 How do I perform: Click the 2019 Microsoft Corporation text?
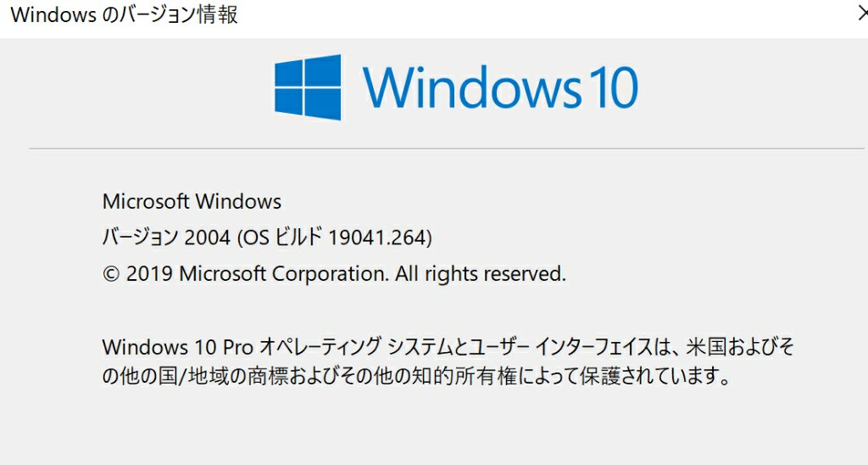[x=258, y=274]
